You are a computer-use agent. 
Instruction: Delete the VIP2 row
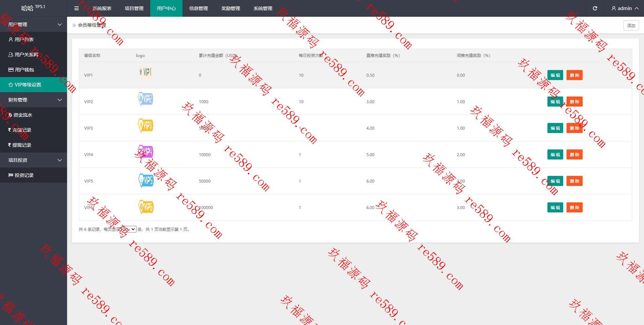575,102
